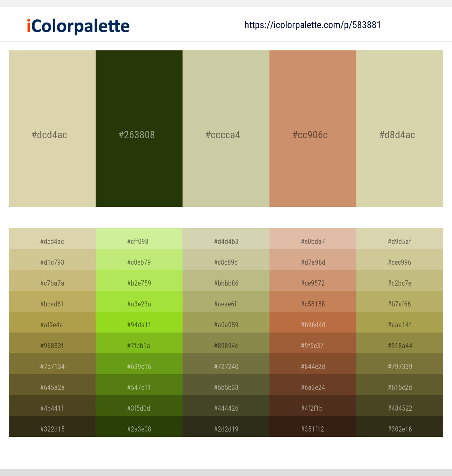
Task: Click the #484522 shade cell
Action: pos(399,408)
